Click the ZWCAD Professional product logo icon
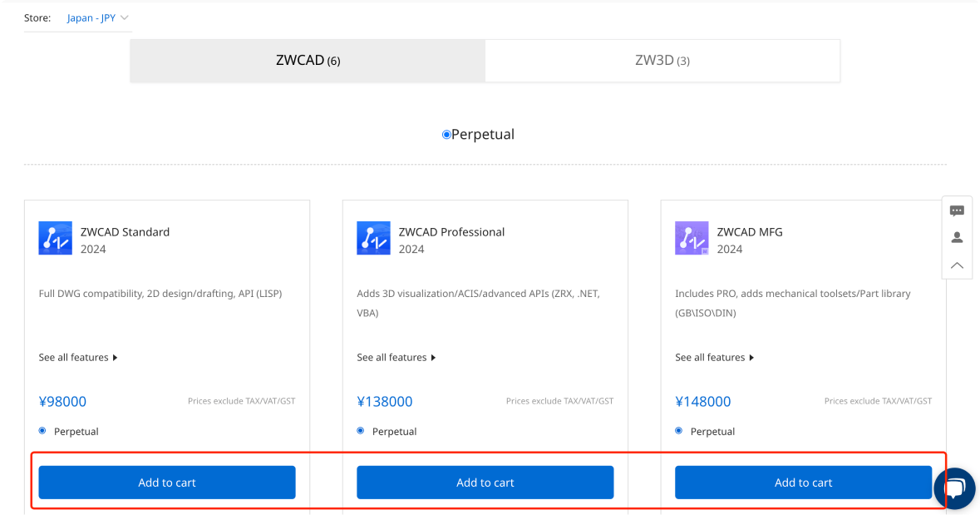 click(373, 238)
